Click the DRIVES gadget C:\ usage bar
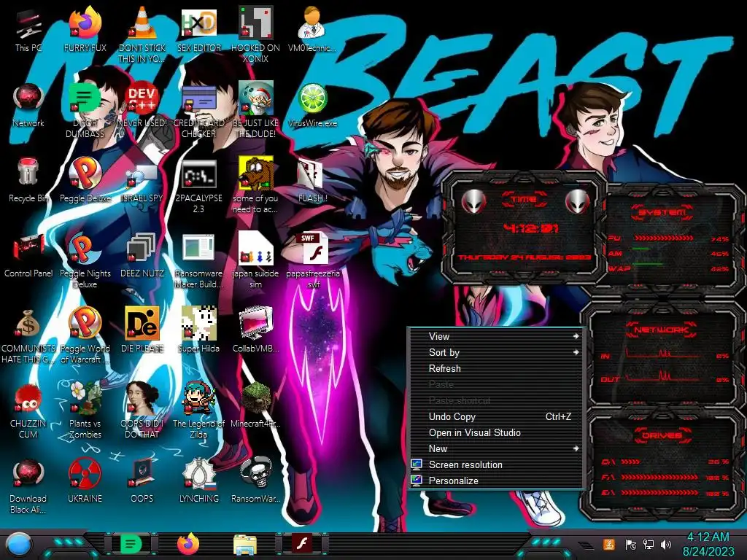This screenshot has width=747, height=560. 630,462
